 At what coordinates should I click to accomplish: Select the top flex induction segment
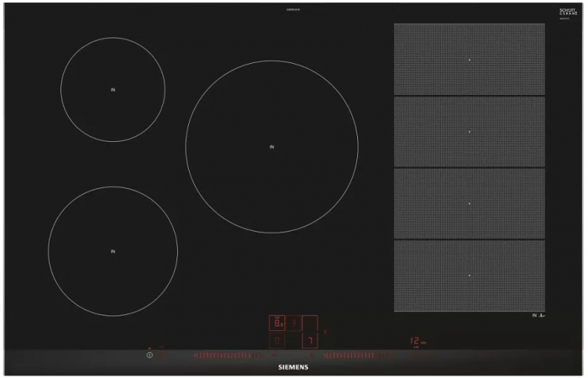pos(469,60)
